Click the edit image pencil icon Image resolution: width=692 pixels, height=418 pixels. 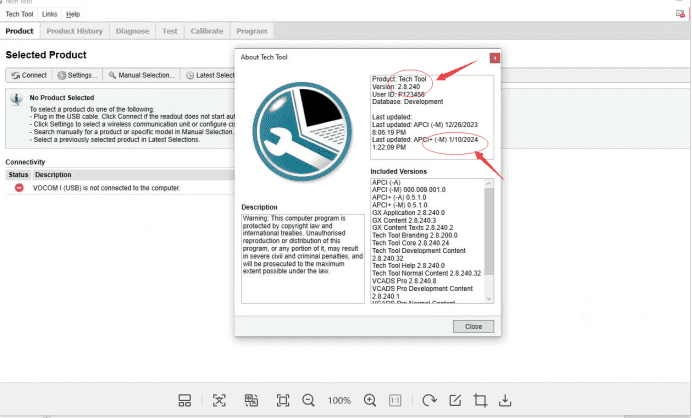[x=455, y=400]
